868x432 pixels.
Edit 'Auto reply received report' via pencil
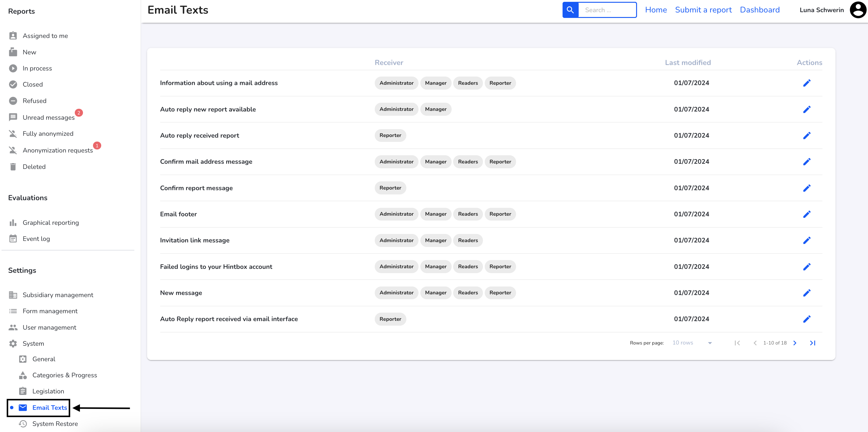807,135
